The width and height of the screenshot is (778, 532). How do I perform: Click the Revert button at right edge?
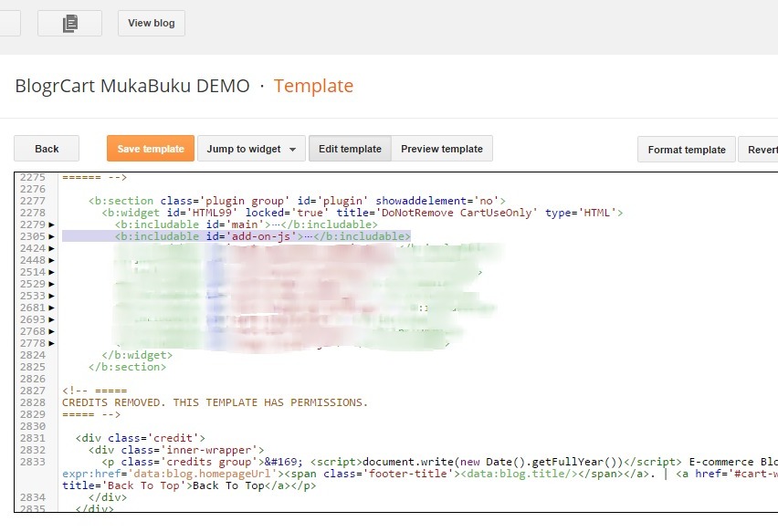coord(759,150)
